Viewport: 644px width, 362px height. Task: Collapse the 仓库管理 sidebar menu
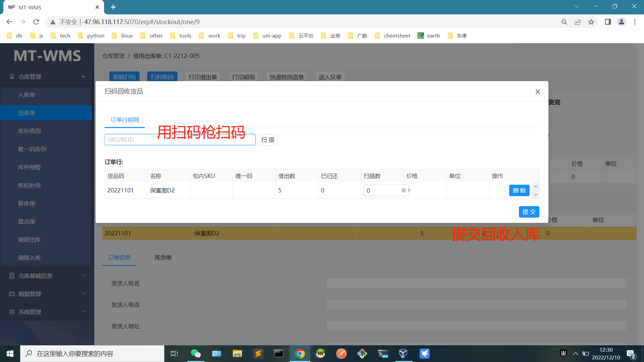[x=46, y=77]
